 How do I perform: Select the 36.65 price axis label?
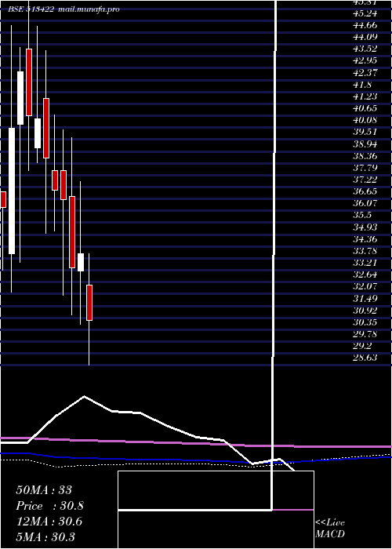pyautogui.click(x=365, y=191)
